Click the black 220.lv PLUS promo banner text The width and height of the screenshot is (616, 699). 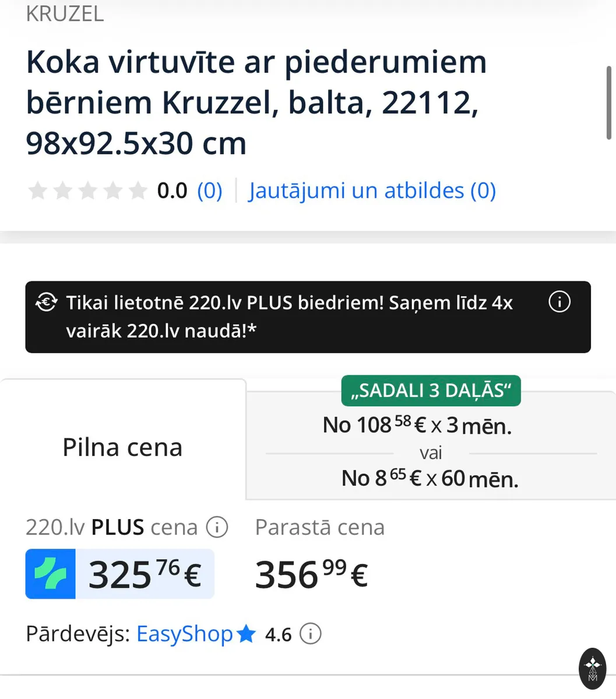pos(290,317)
